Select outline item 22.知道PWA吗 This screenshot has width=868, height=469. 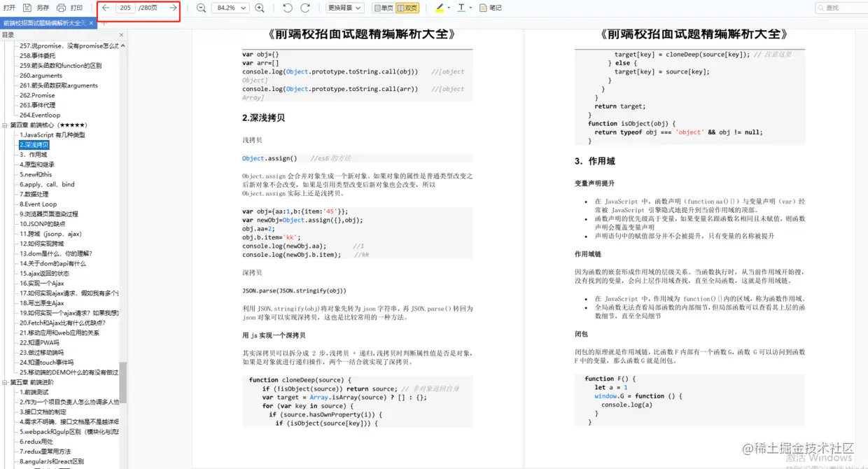(x=39, y=343)
